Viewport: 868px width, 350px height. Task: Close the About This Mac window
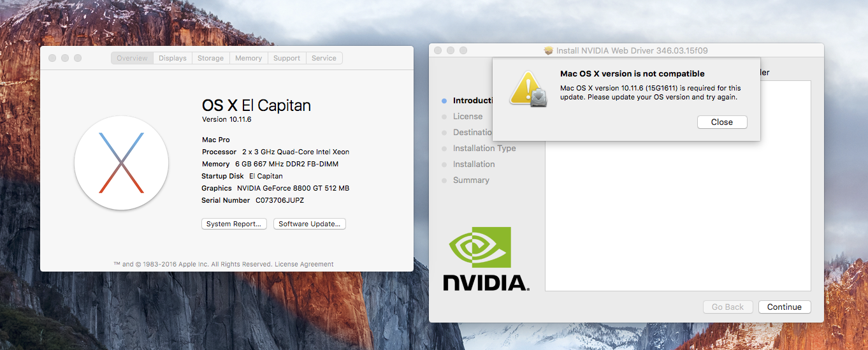click(52, 58)
